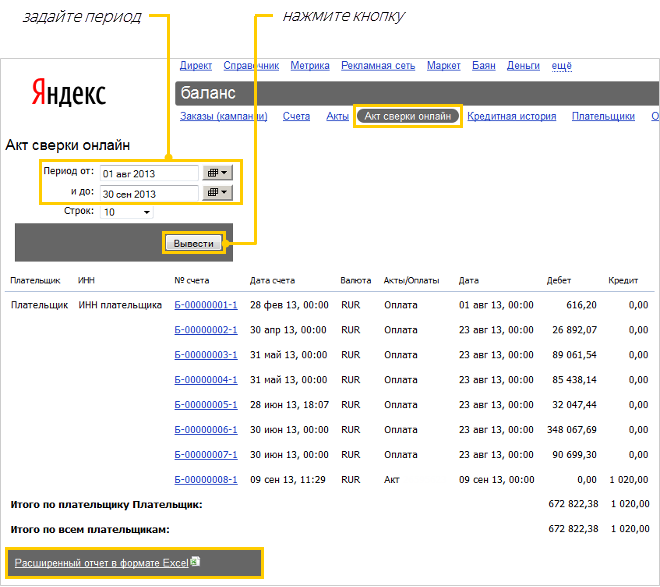
Task: Open invoice Б-00000006-1
Action: point(206,430)
